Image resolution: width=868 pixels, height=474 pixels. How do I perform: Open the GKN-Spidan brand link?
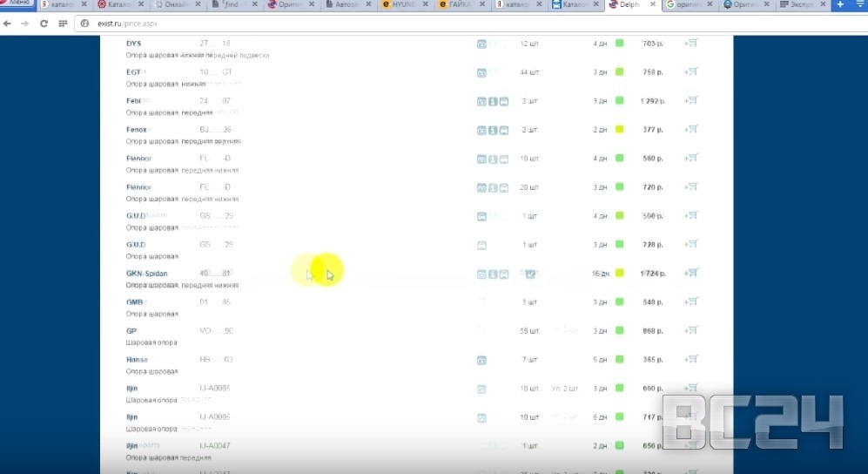[147, 273]
